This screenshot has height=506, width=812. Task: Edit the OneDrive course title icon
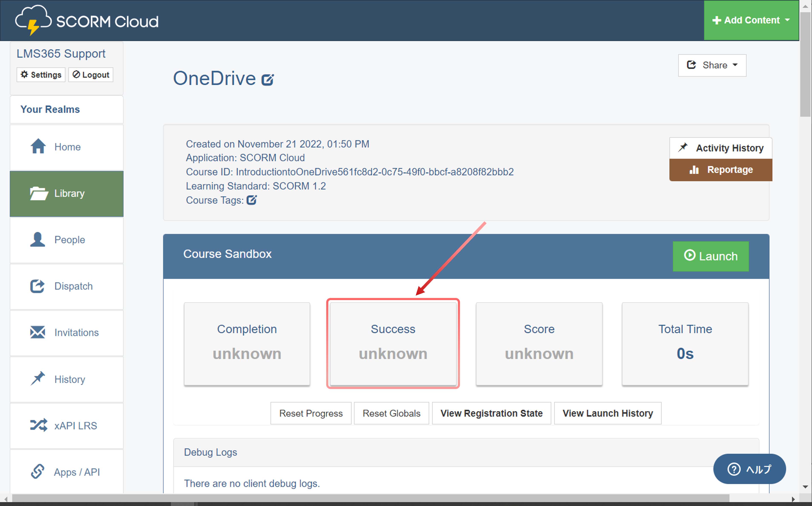(x=268, y=80)
